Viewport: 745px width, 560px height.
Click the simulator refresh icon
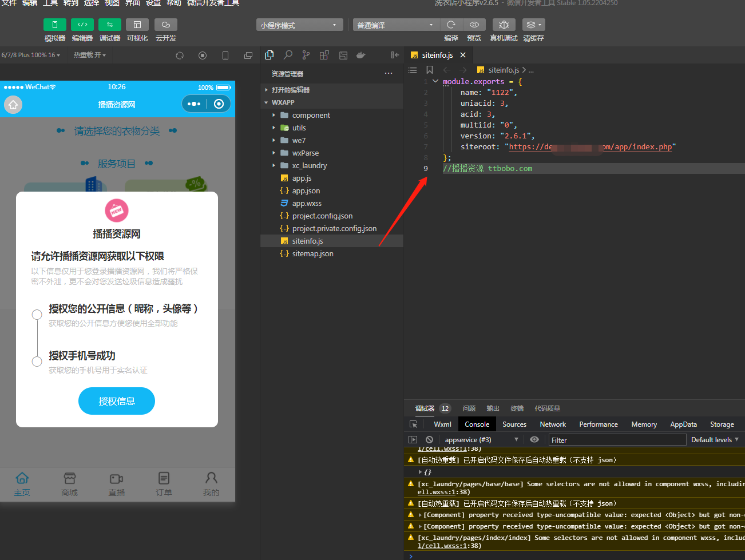click(180, 55)
